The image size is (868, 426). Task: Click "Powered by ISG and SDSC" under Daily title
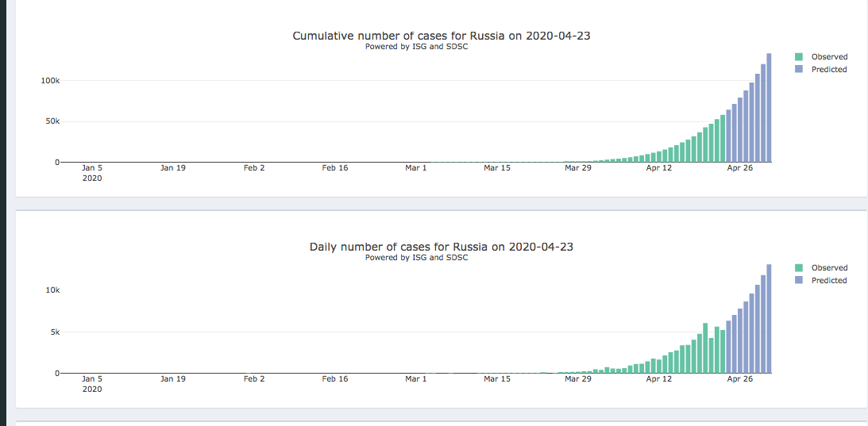pos(416,258)
